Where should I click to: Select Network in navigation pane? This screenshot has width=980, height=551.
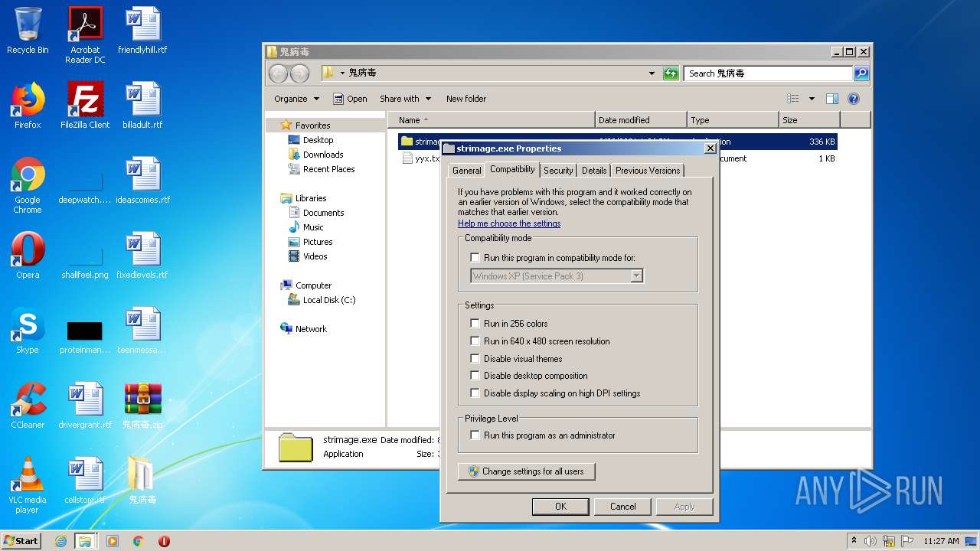pos(303,329)
